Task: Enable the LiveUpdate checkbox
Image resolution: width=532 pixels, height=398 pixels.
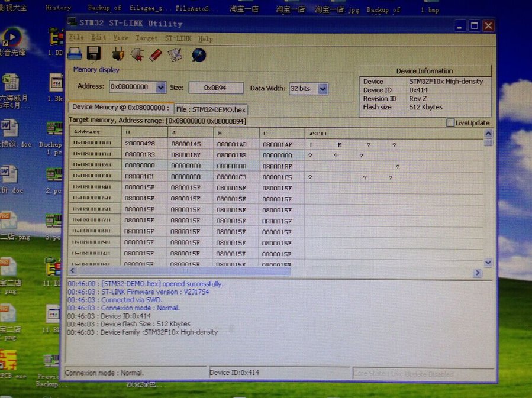Action: click(450, 123)
